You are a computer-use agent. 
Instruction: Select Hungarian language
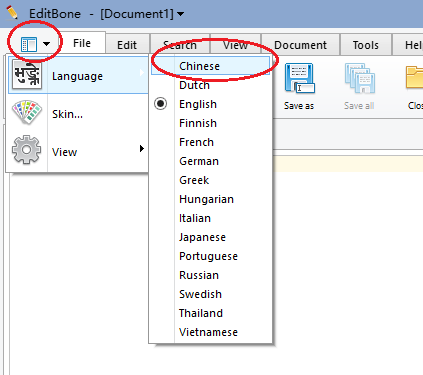[210, 199]
